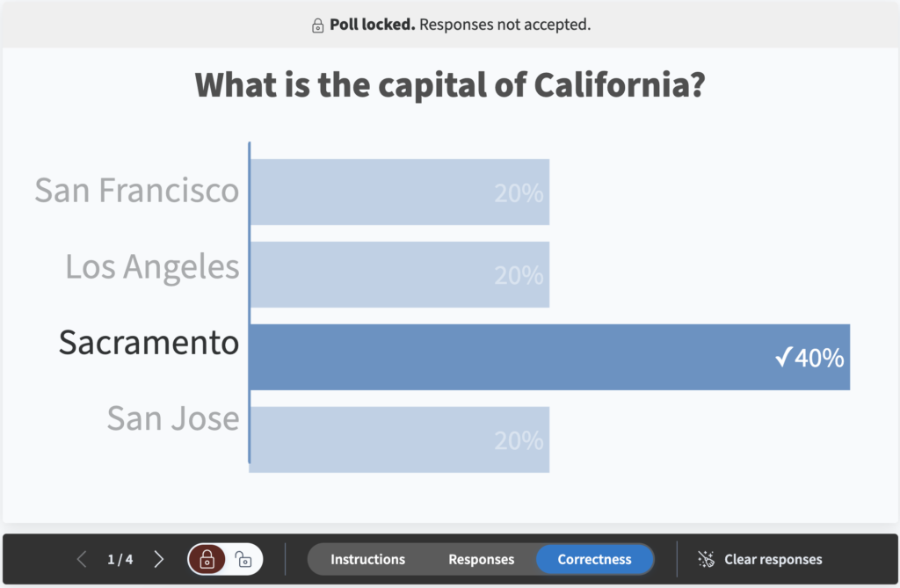Click the Poll locked status banner
Screen dimensions: 900x588
coord(450,25)
